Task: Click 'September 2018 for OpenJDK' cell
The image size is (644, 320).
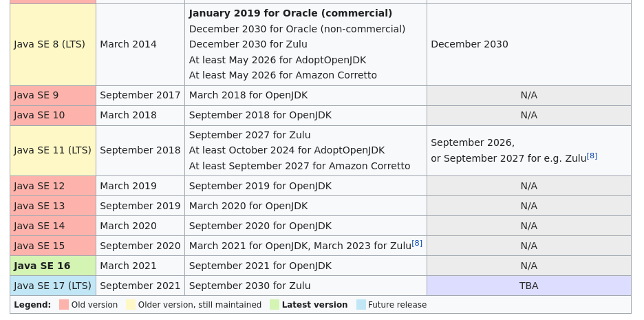Action: [306, 116]
